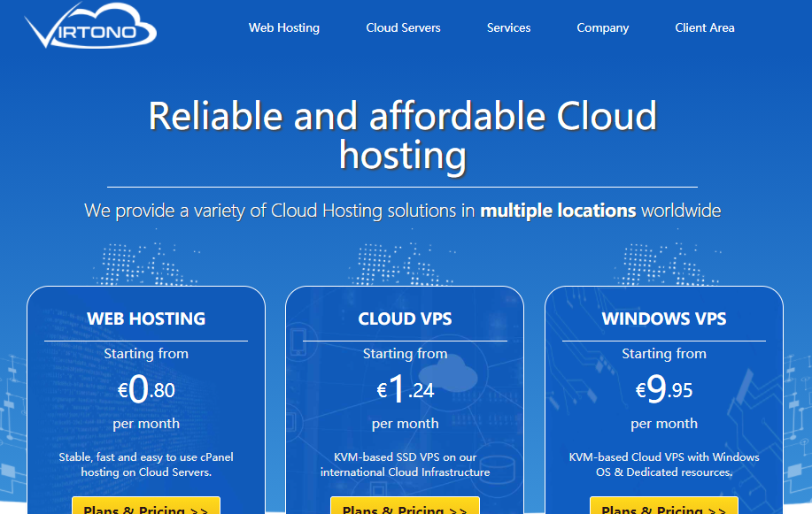Open the Cloud Servers menu
The image size is (812, 514).
click(x=403, y=27)
